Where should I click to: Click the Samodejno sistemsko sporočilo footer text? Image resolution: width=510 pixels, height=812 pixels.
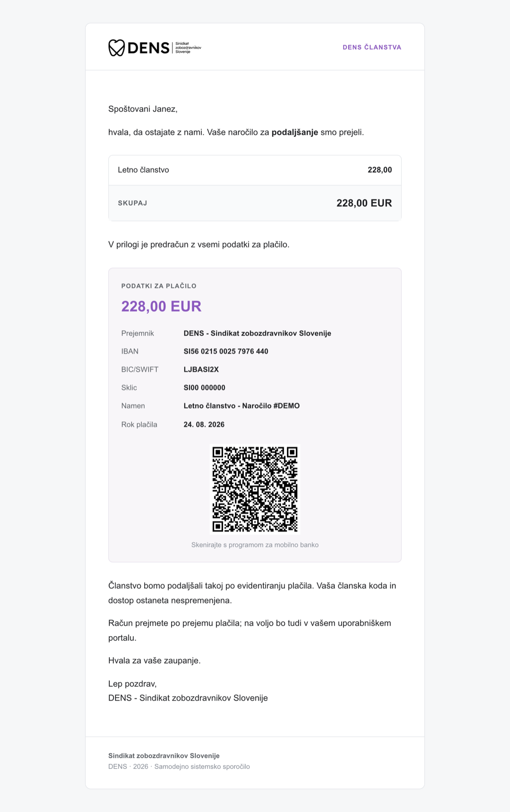click(202, 767)
